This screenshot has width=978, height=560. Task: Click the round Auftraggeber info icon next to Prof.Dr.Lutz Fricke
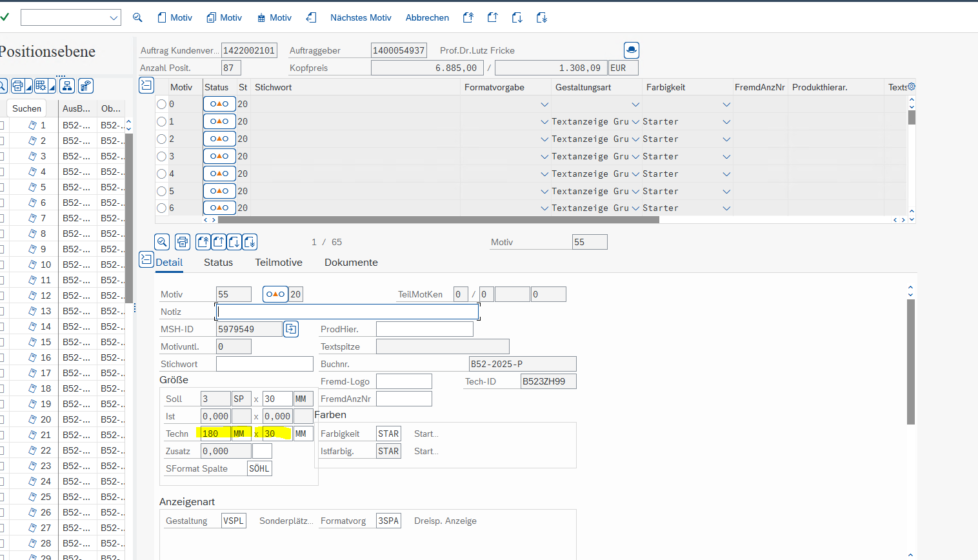click(x=632, y=50)
